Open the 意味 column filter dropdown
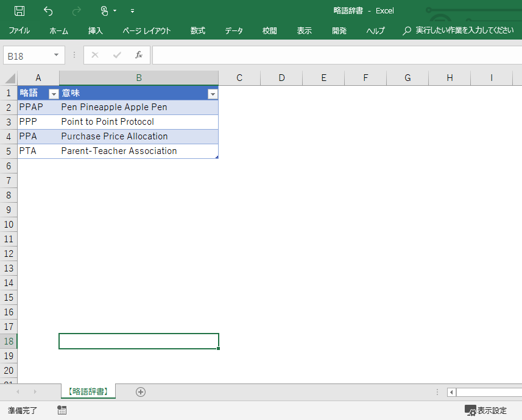The image size is (522, 420). tap(213, 94)
